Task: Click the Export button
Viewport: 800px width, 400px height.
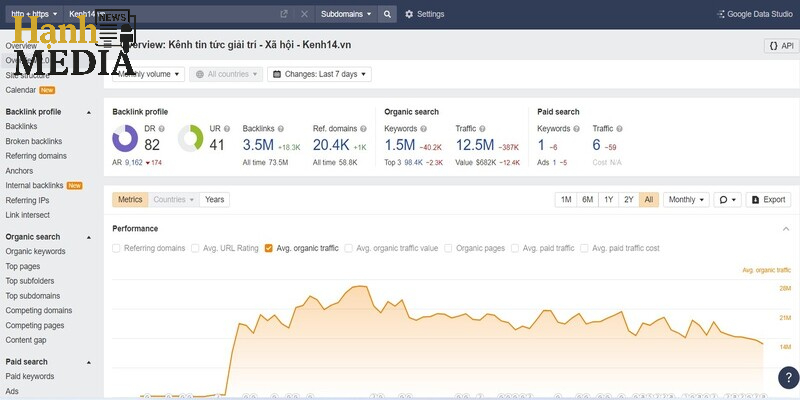Action: 768,199
